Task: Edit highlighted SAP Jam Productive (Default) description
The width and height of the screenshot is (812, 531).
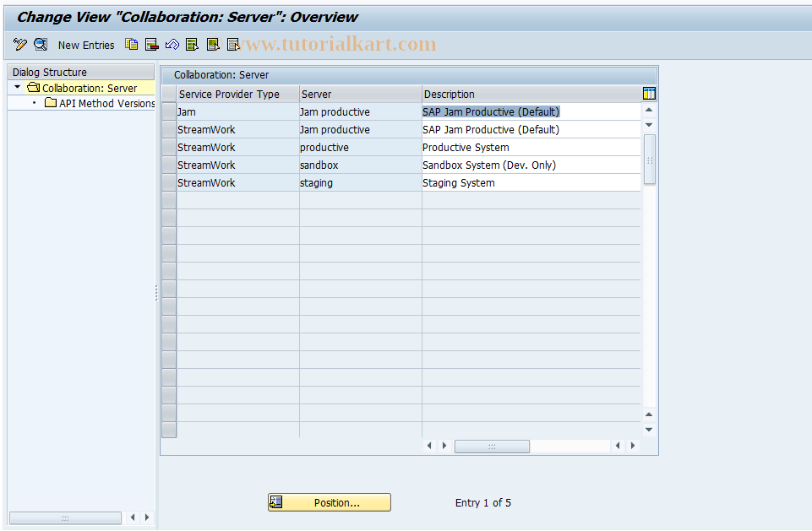Action: 531,111
